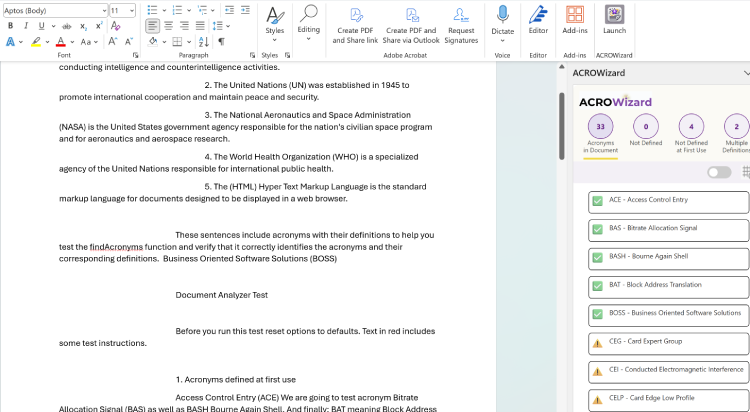Show or hide paragraph marks
Image resolution: width=750 pixels, height=412 pixels.
point(221,42)
